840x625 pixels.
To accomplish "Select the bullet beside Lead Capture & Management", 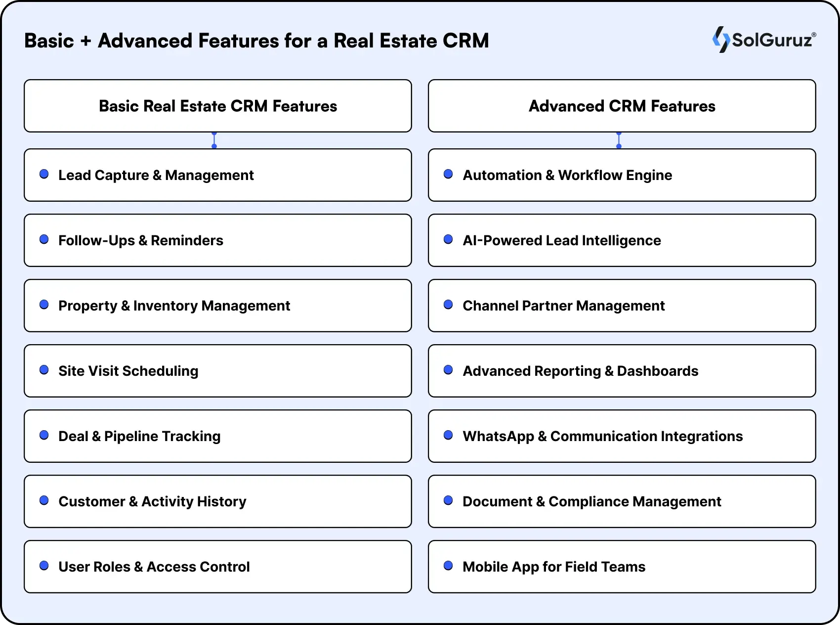I will (x=44, y=174).
